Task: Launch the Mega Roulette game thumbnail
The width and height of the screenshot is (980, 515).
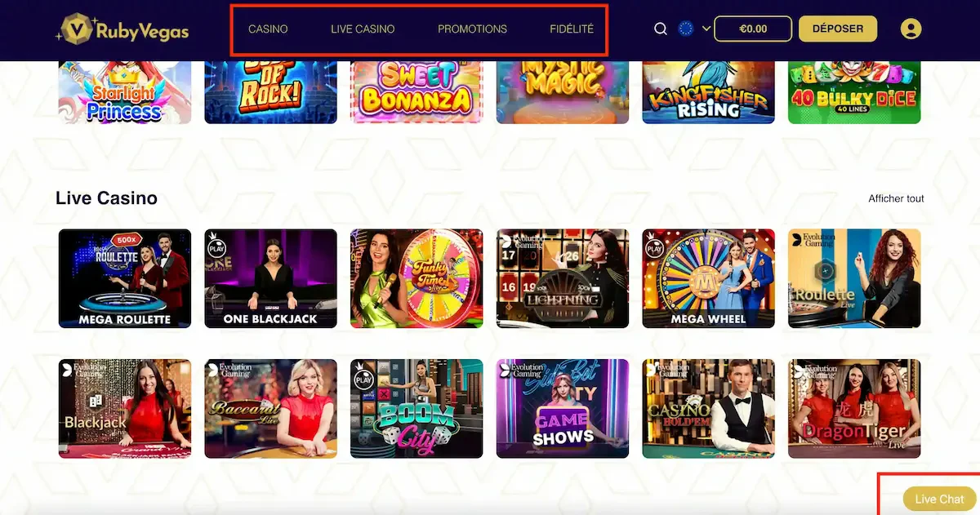Action: [x=125, y=278]
